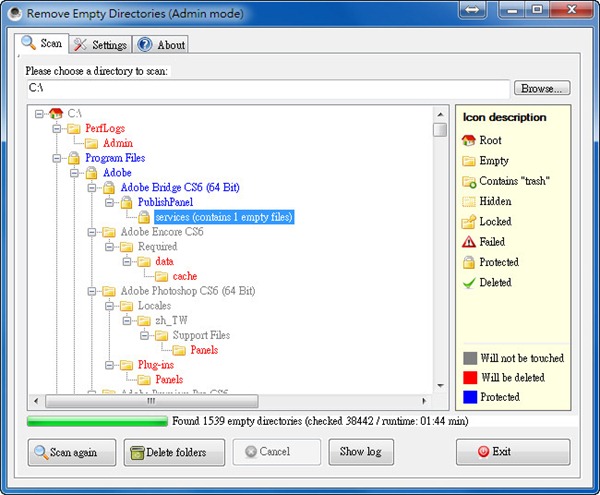This screenshot has height=495, width=600.
Task: Click the Empty legend folder icon
Action: 469,161
